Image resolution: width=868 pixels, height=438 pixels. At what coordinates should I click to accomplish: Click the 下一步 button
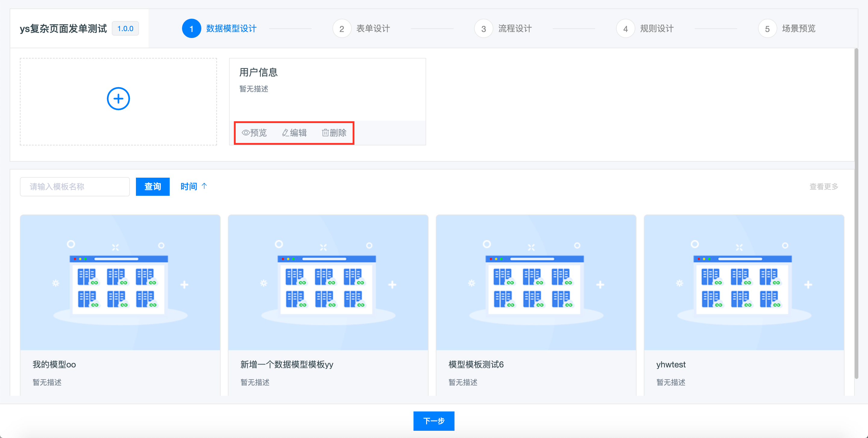coord(434,421)
